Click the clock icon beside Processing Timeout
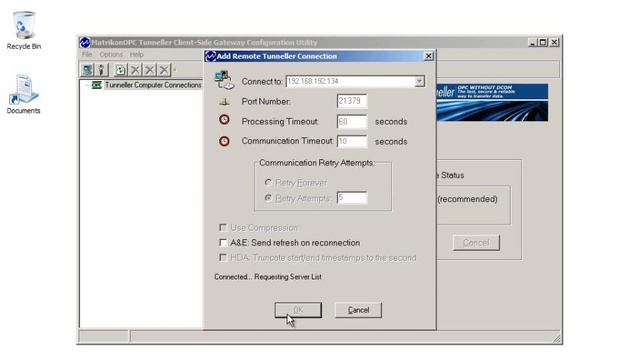 [x=224, y=120]
